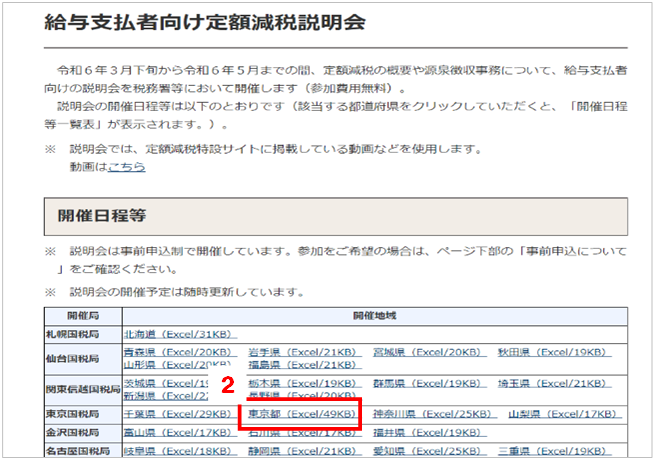The image size is (655, 460).
Task: Open the 山梨県 Excel link
Action: [566, 413]
